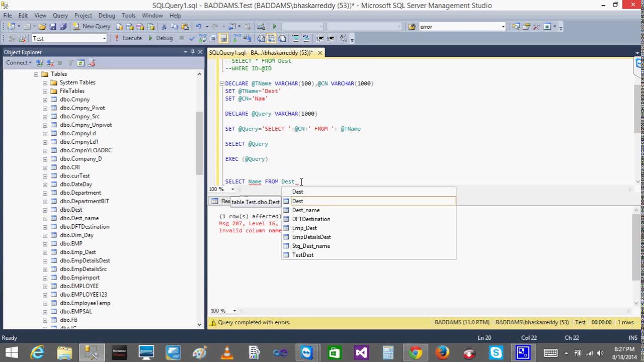The image size is (644, 362).
Task: Comment out the selected lines icon
Action: click(x=295, y=38)
